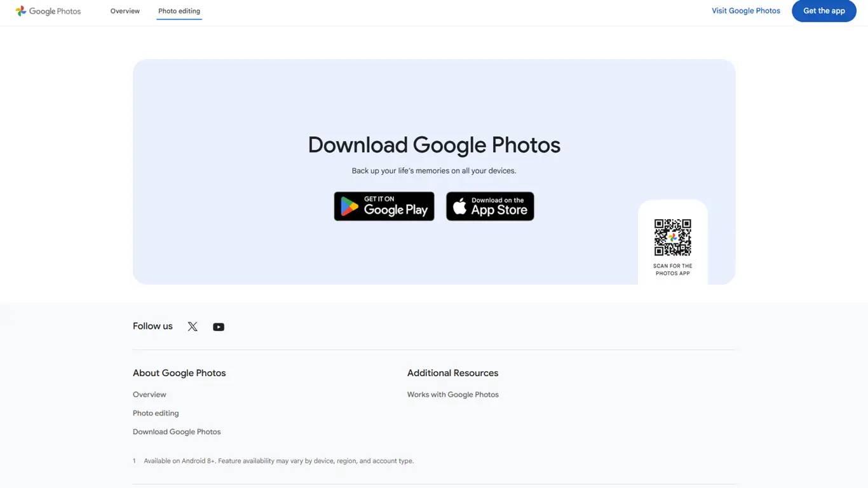Click the Additional Resources footer heading
The image size is (868, 488).
point(452,373)
